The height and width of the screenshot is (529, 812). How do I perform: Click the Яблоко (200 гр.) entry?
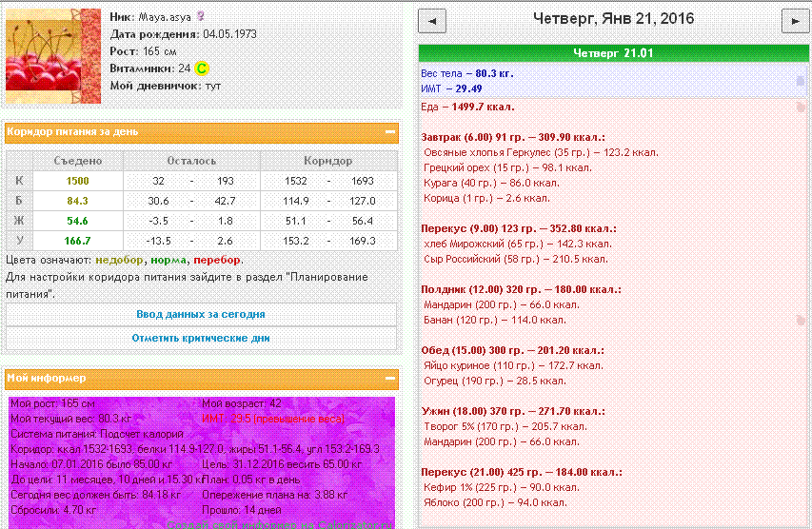pyautogui.click(x=495, y=502)
